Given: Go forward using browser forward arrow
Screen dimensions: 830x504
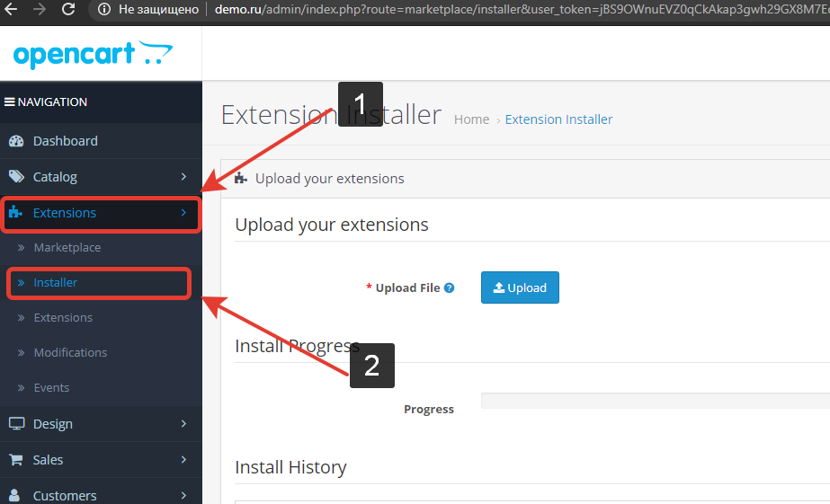Looking at the screenshot, I should (x=40, y=10).
